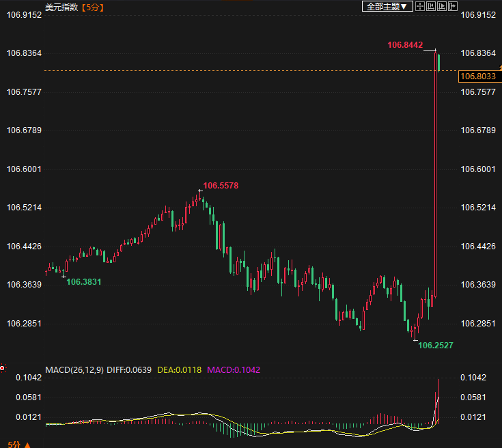Click the 美元指数 chart title
Image resolution: width=502 pixels, height=448 pixels.
pyautogui.click(x=62, y=6)
